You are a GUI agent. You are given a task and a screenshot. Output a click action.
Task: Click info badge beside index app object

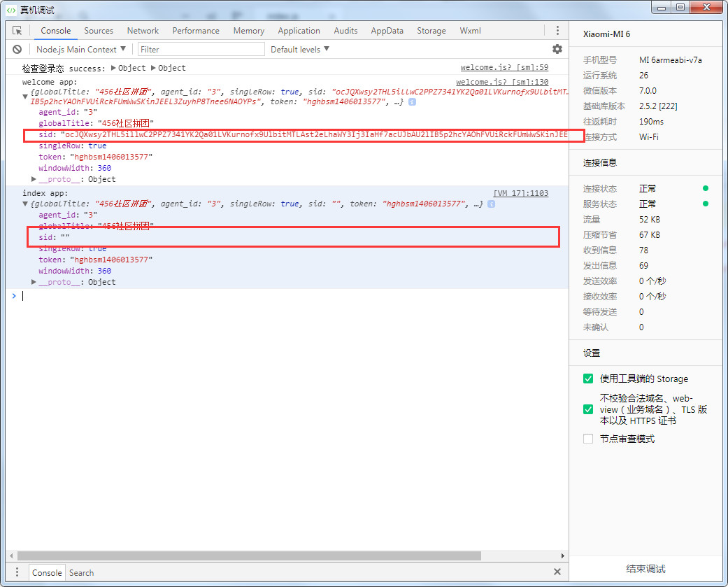491,204
